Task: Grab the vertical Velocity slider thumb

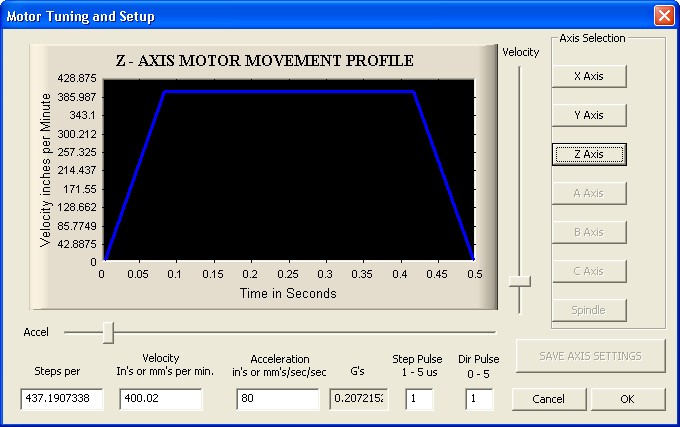Action: click(519, 282)
